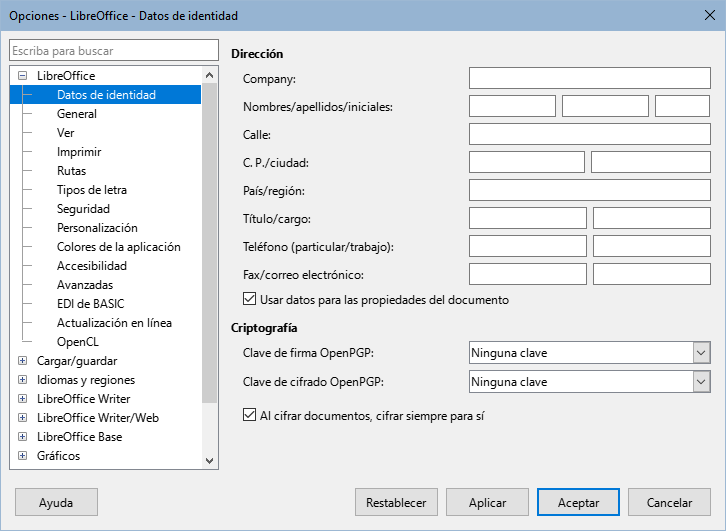Select Datos de identidad in the tree
The height and width of the screenshot is (531, 726).
[106, 94]
